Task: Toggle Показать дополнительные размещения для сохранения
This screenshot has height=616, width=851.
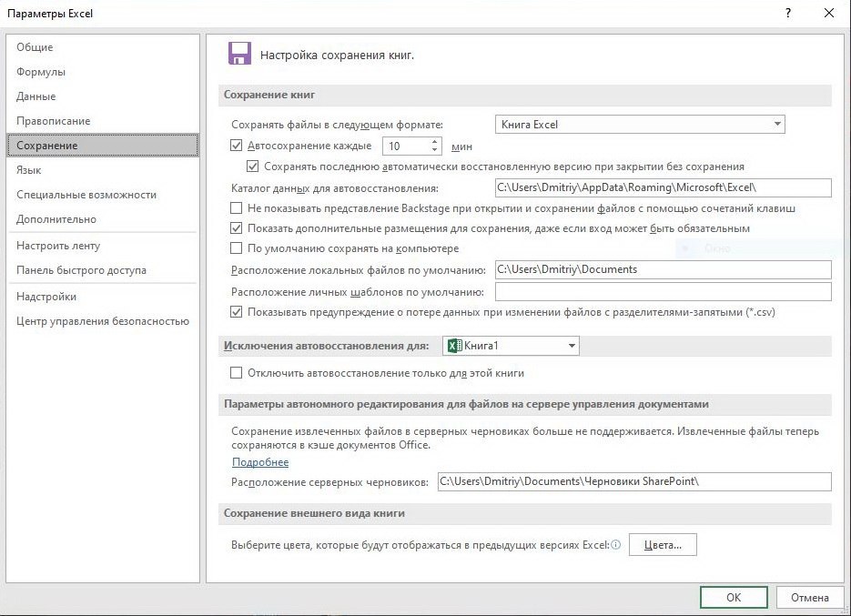Action: 236,228
